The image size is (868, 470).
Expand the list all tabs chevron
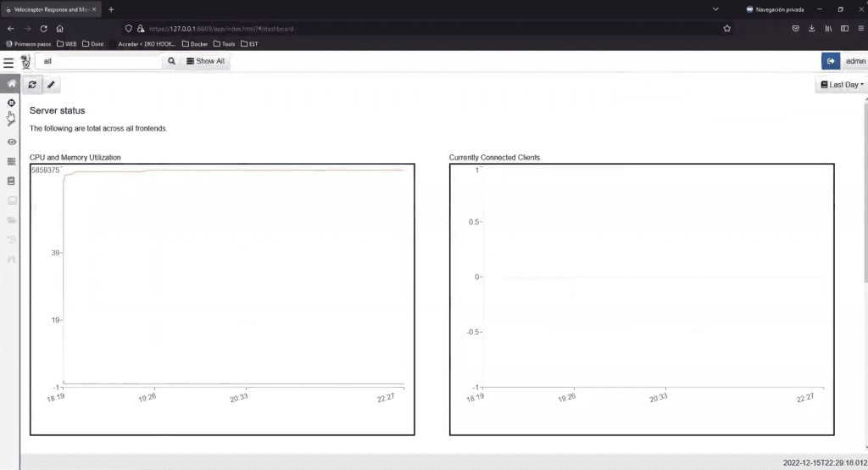(715, 9)
